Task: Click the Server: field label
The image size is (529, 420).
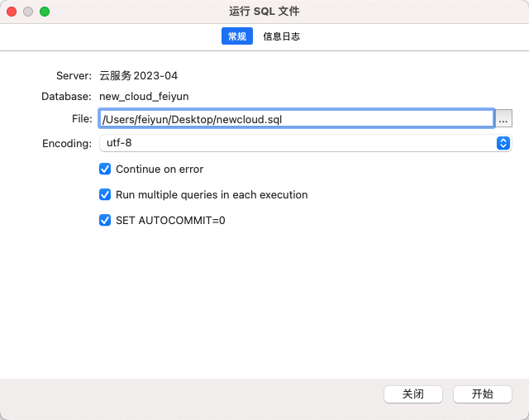Action: [74, 76]
